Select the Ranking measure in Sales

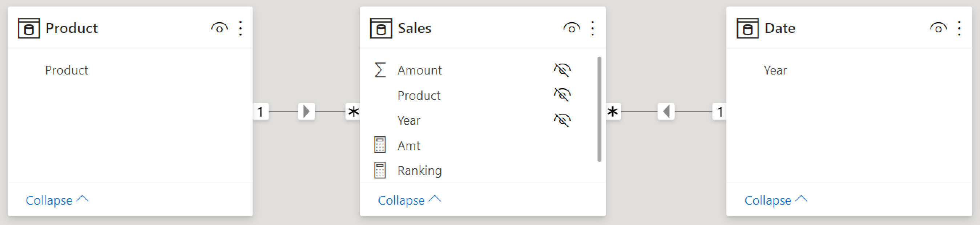click(x=420, y=170)
